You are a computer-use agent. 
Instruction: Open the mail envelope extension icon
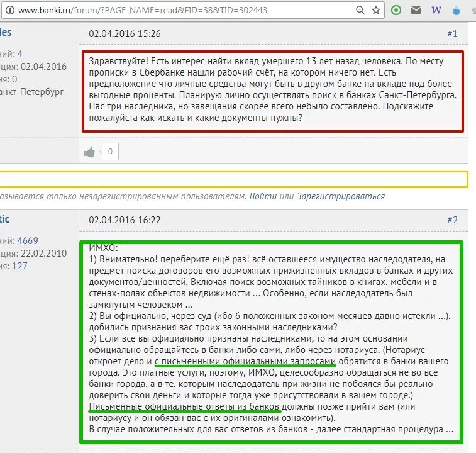click(x=416, y=10)
